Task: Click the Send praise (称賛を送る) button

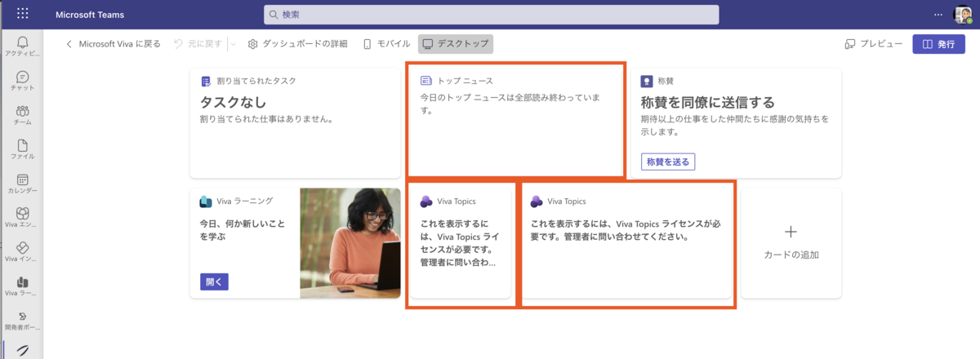Action: point(668,162)
